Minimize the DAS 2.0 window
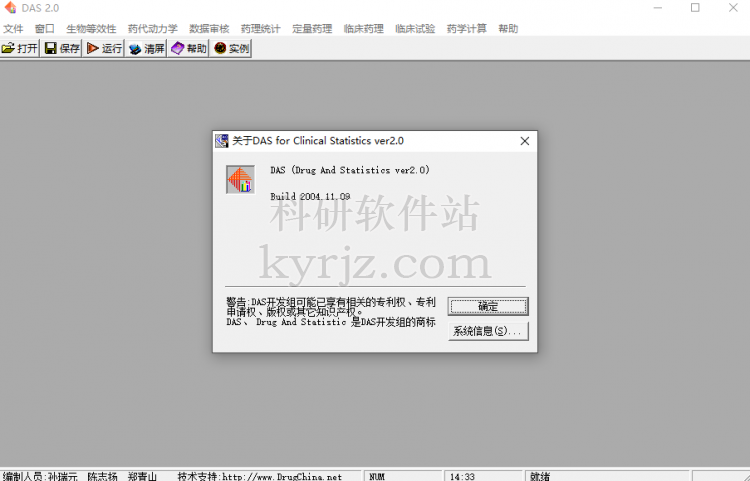The width and height of the screenshot is (750, 481). coord(658,8)
